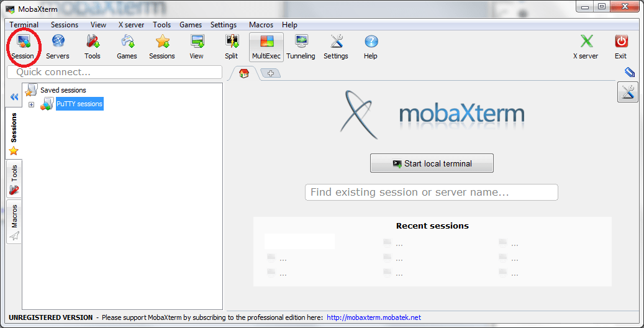This screenshot has height=328, width=644.
Task: Open the Settings toolbar icon
Action: 335,47
